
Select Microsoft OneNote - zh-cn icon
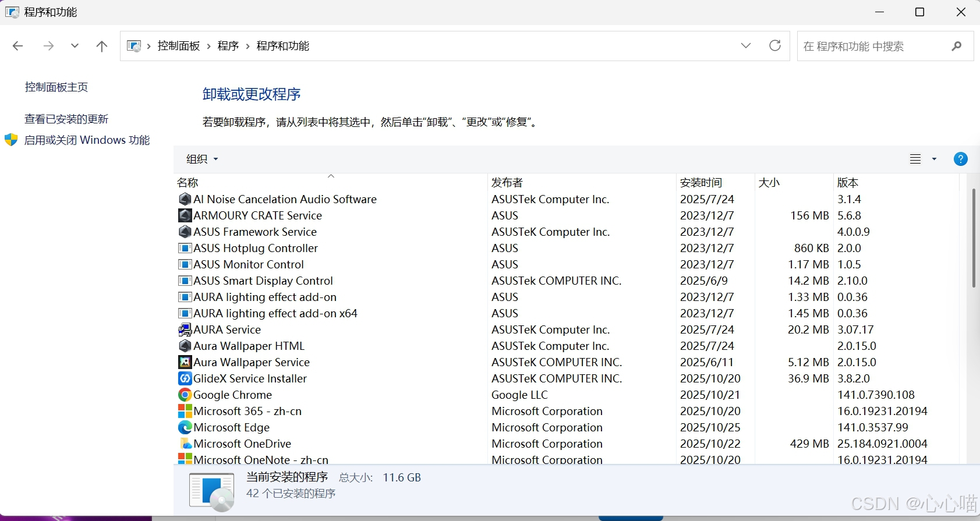pos(185,459)
